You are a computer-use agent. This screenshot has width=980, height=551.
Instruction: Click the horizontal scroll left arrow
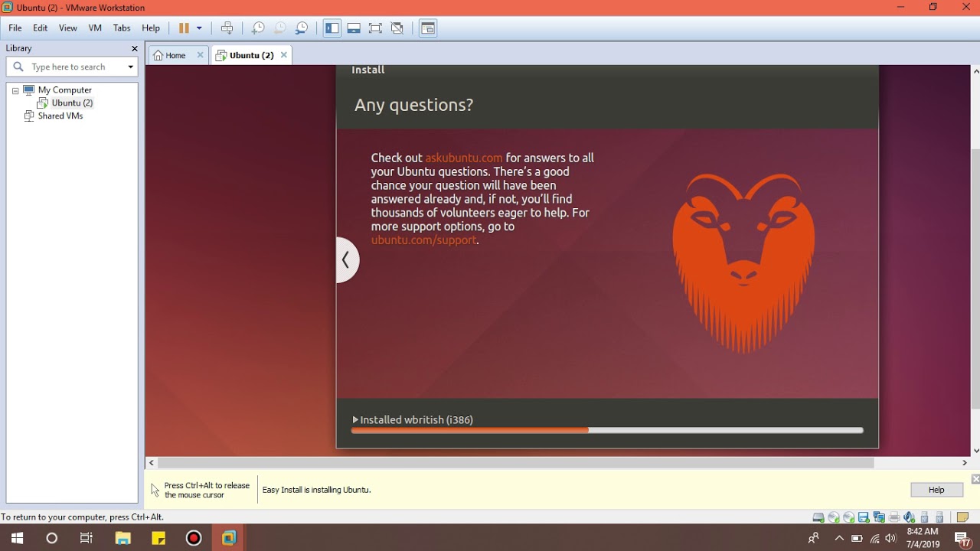click(152, 462)
